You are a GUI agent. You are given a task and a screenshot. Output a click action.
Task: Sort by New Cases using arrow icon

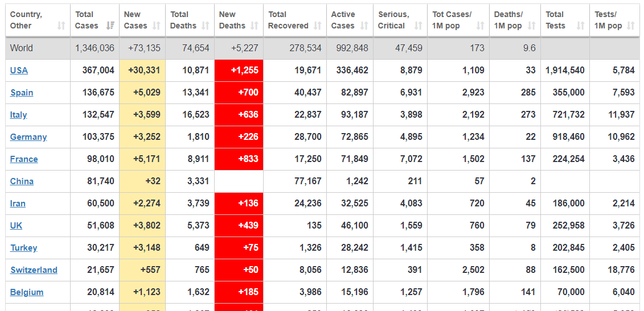157,26
